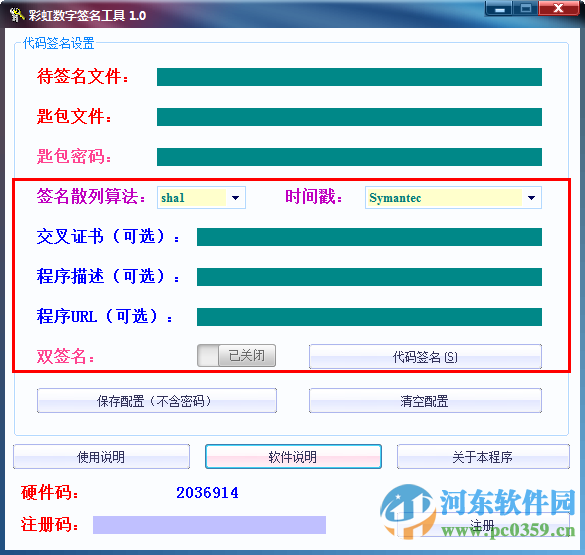Viewport: 585px width, 555px height.
Task: Close the 彩虹数字签名工具 window
Action: pos(559,8)
